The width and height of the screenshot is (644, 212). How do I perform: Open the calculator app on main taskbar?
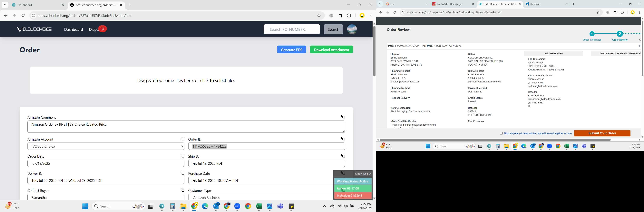coord(172,206)
